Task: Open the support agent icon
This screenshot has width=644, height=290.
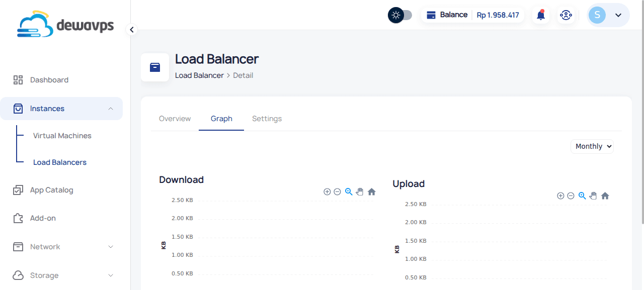Action: coord(566,15)
